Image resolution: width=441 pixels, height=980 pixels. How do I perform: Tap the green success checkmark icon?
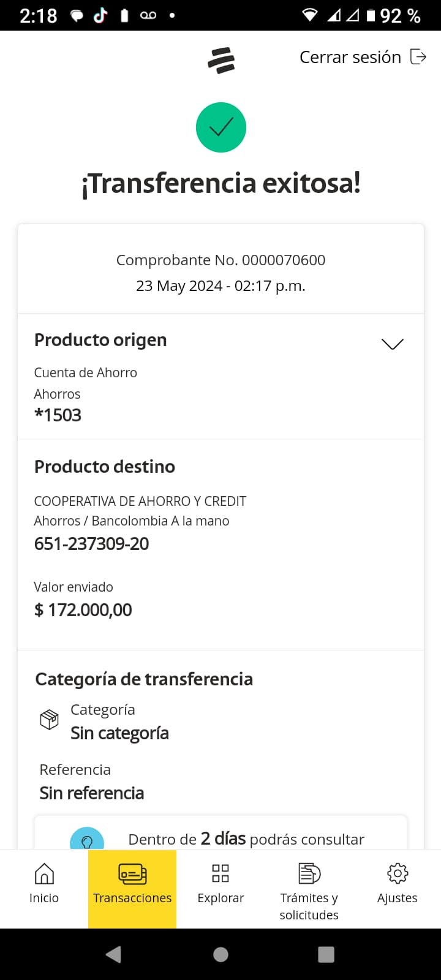[221, 127]
